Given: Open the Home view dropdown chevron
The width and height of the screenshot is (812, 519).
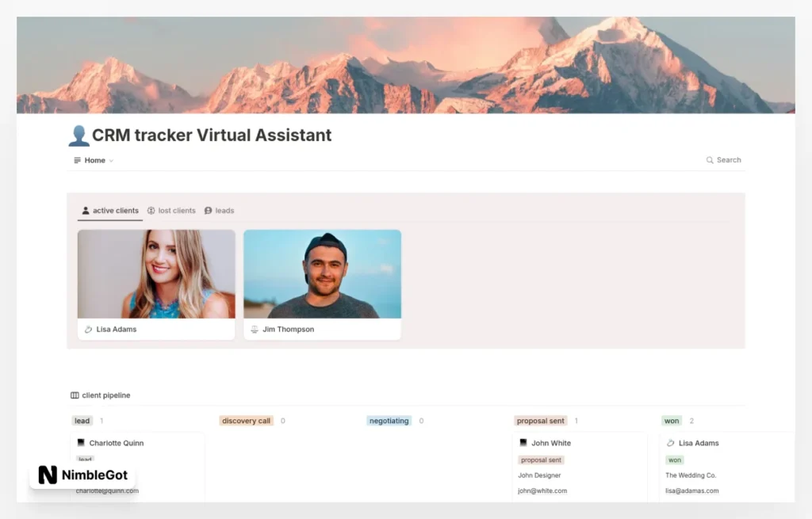Looking at the screenshot, I should [x=110, y=160].
